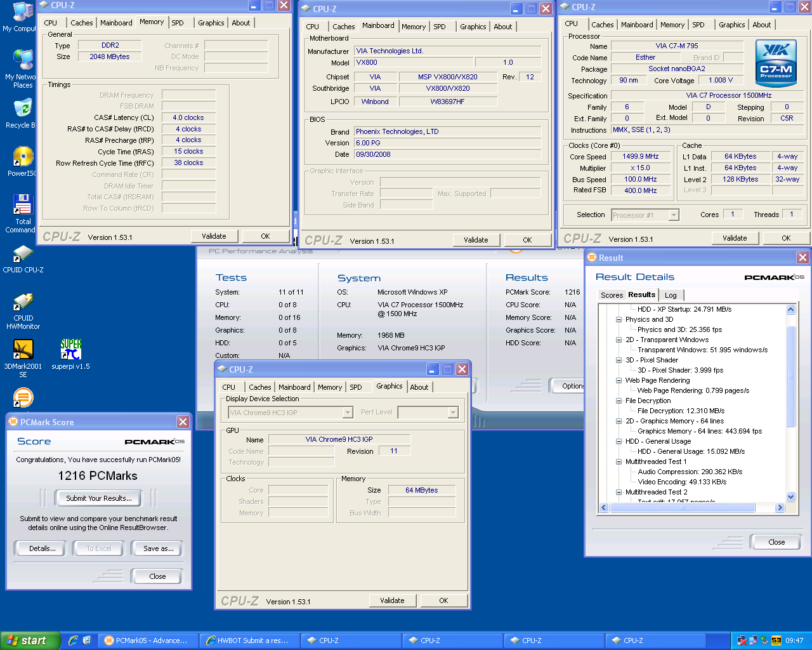Click the Memory Size field showing 2048 MBytes
This screenshot has height=650, width=812.
point(110,56)
